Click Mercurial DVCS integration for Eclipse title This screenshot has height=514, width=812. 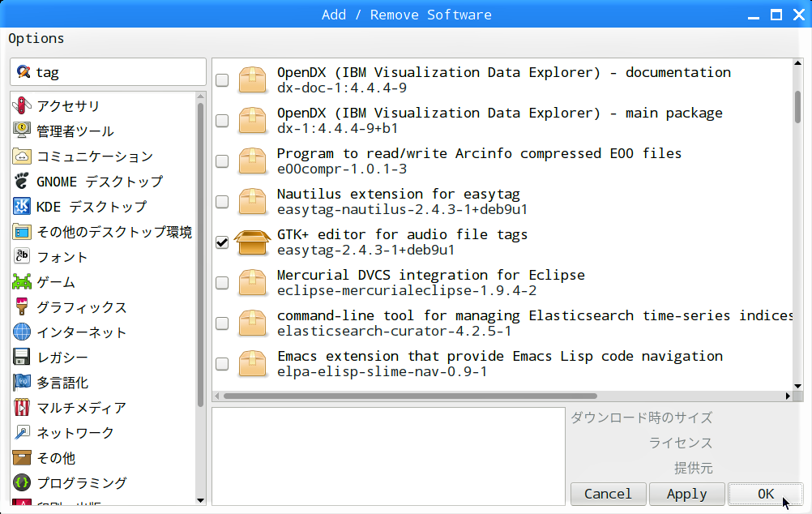431,275
